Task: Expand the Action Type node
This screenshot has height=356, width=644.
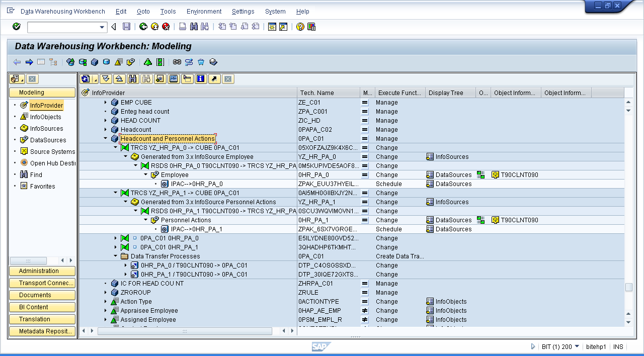Action: pyautogui.click(x=106, y=301)
